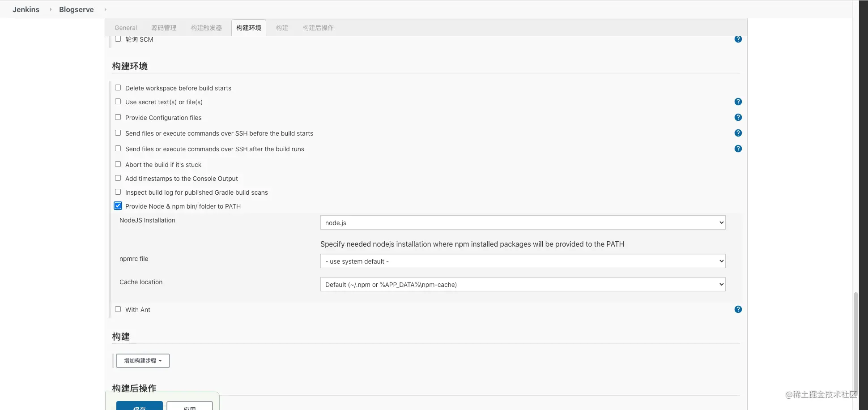Open the npmrc file dropdown

point(523,261)
